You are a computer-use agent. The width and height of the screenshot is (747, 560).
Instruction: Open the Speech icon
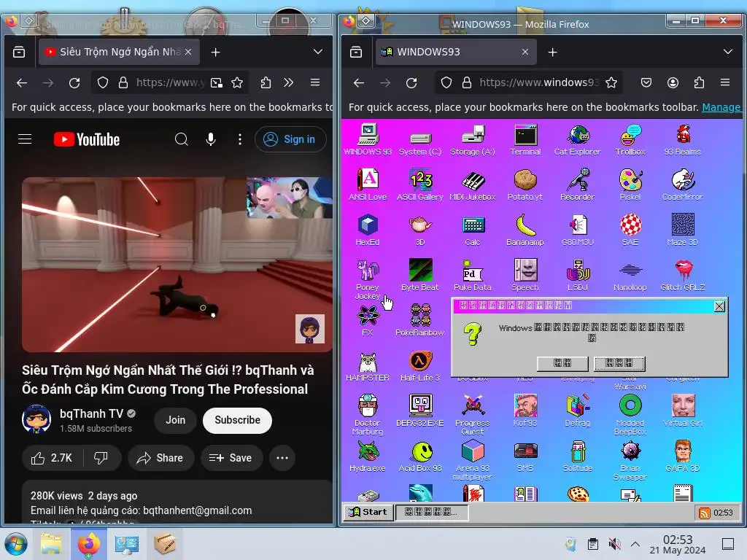click(x=525, y=275)
